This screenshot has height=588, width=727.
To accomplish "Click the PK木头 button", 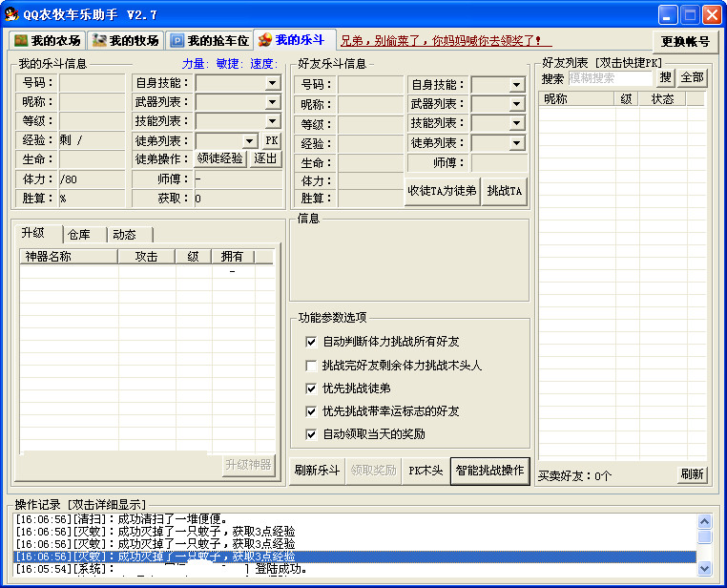I will 426,471.
